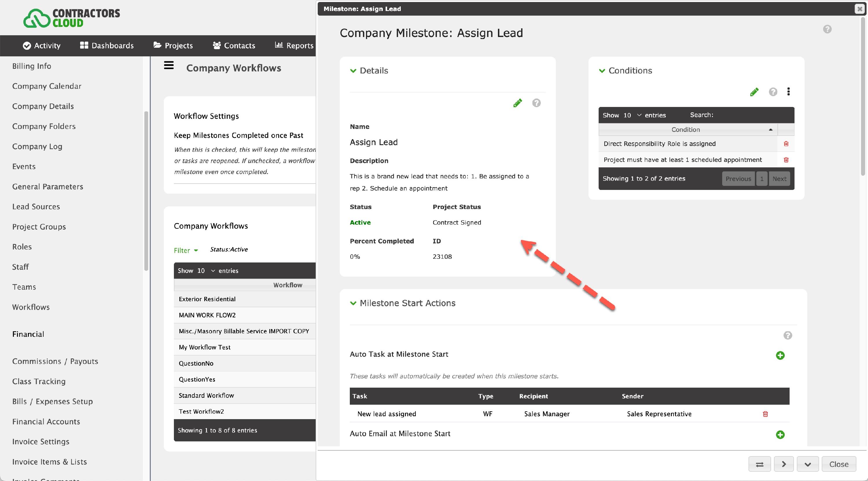868x481 pixels.
Task: Change entries count in Conditions table
Action: pyautogui.click(x=632, y=115)
